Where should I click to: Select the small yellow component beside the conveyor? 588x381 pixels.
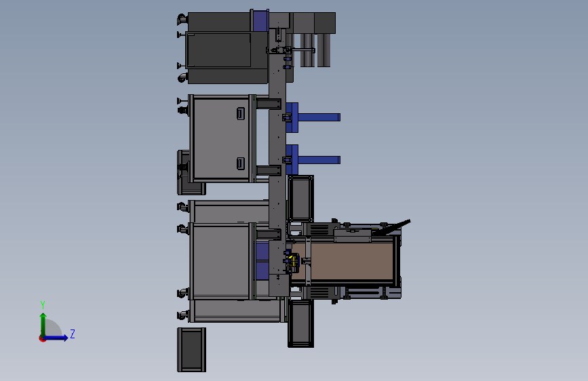pos(293,260)
